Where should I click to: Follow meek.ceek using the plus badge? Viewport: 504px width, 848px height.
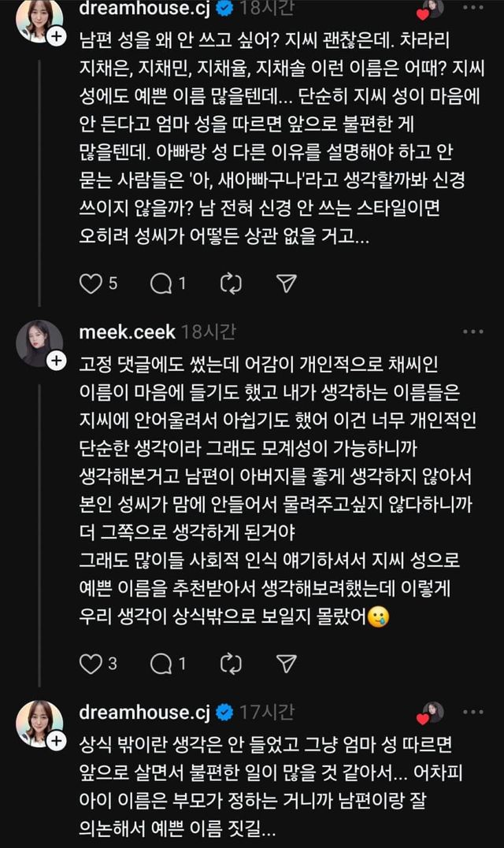point(57,361)
